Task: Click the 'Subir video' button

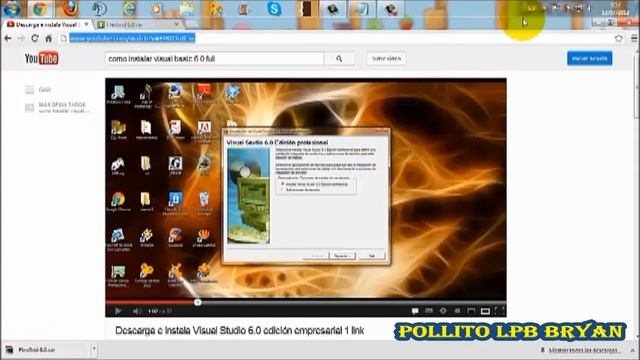Action: (386, 59)
